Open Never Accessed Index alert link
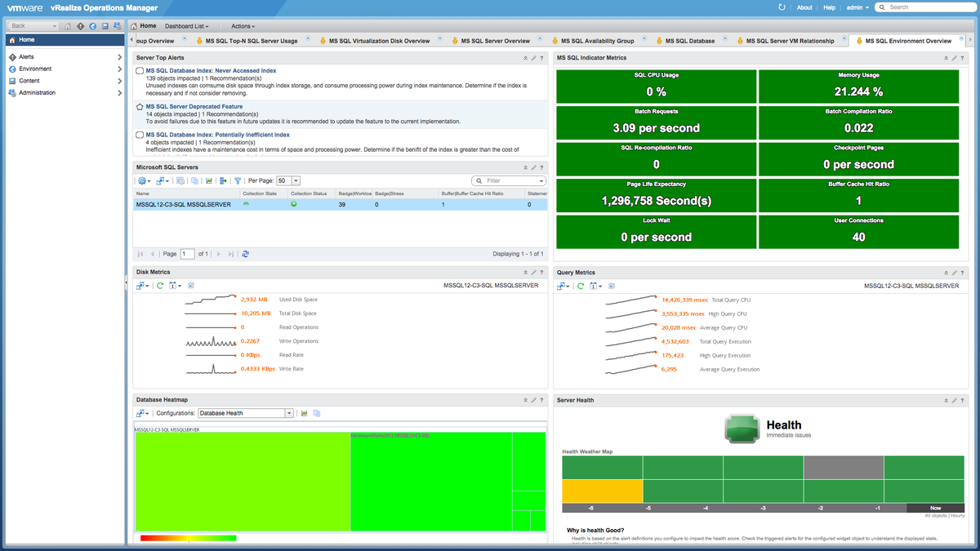Image resolution: width=980 pixels, height=551 pixels. [x=211, y=71]
